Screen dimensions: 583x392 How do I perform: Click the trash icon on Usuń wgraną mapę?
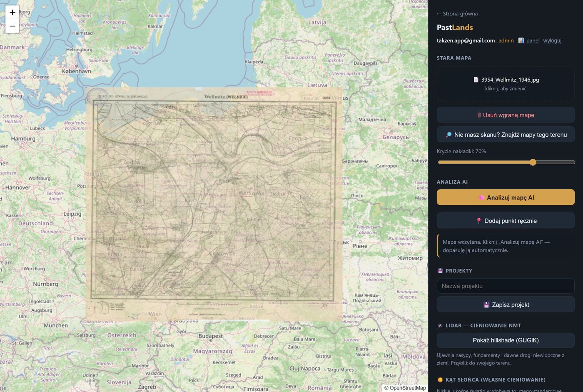tap(479, 115)
